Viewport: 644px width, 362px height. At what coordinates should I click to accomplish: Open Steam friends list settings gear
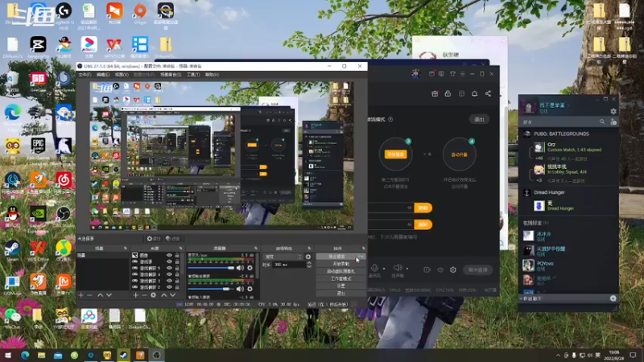coord(613,111)
